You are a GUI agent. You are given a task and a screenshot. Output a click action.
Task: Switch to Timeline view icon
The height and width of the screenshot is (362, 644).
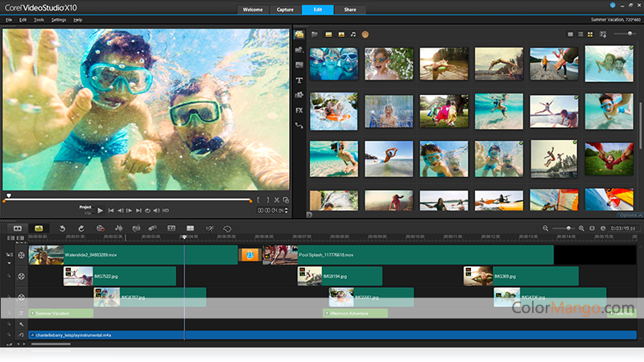tap(39, 228)
